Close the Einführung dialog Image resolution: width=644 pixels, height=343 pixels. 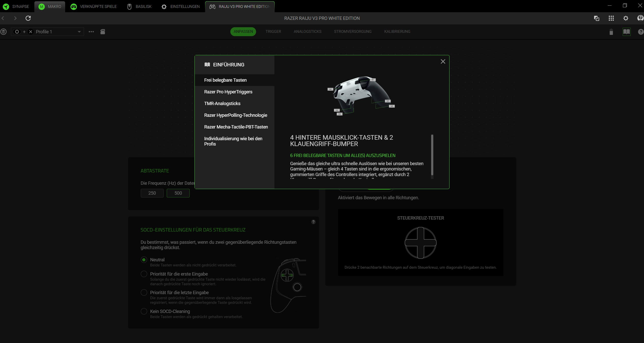[443, 62]
